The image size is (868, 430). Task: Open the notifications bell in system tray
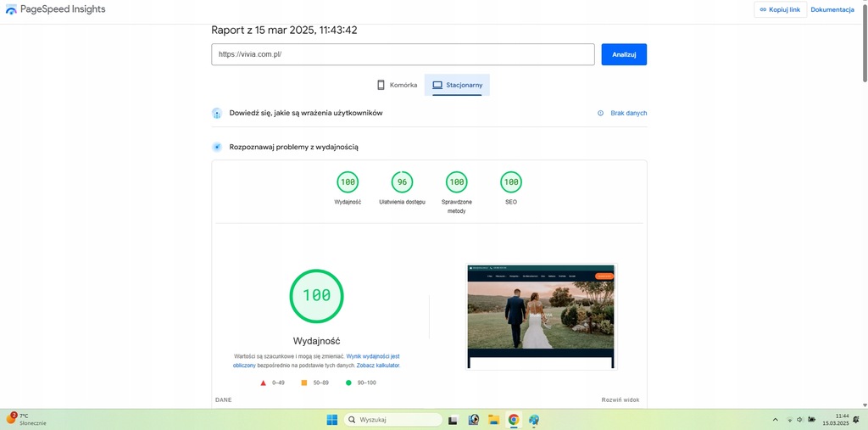pyautogui.click(x=855, y=419)
